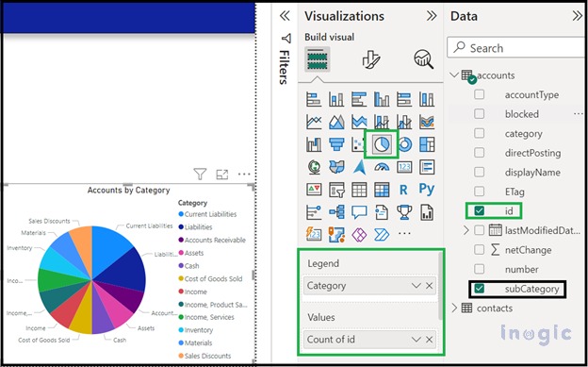Image resolution: width=588 pixels, height=367 pixels.
Task: Collapse the accounts table
Action: coord(454,75)
